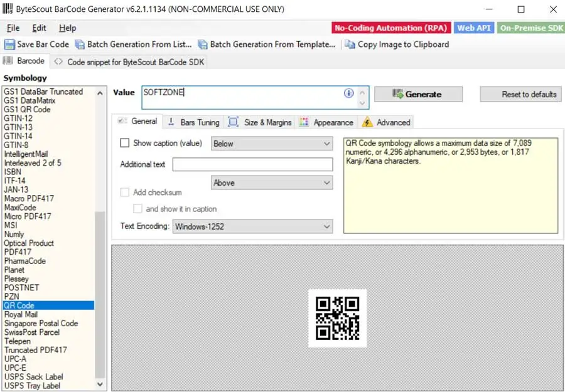Viewport: 565px width, 392px height.
Task: Click the info icon in the Value field
Action: 348,93
